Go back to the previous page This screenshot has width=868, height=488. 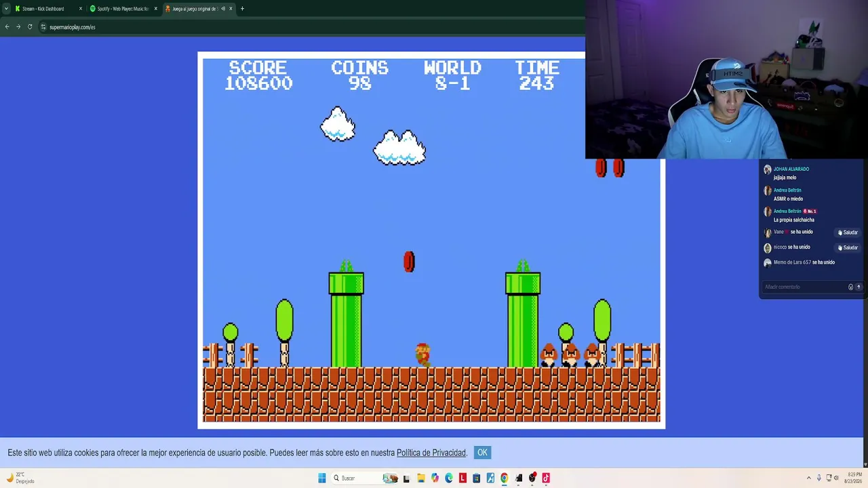7,27
